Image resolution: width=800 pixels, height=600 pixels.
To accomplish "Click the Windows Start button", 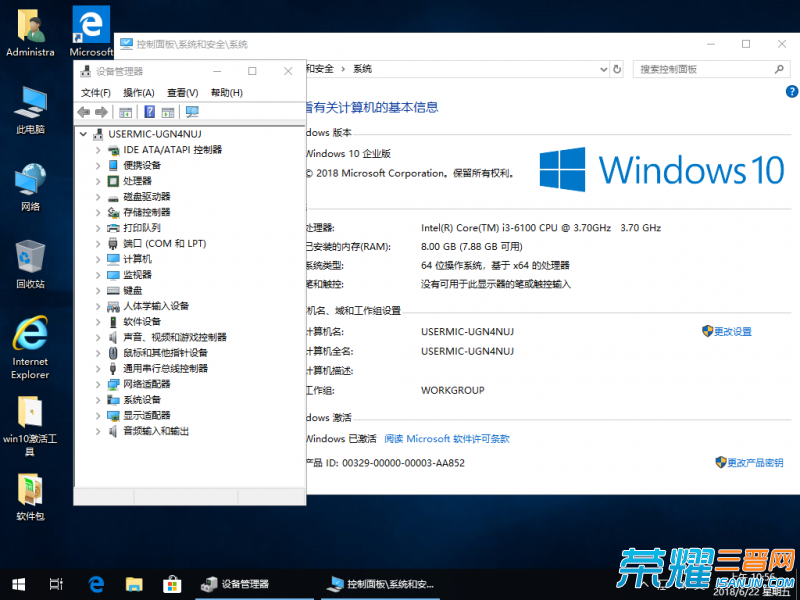I will 19,584.
